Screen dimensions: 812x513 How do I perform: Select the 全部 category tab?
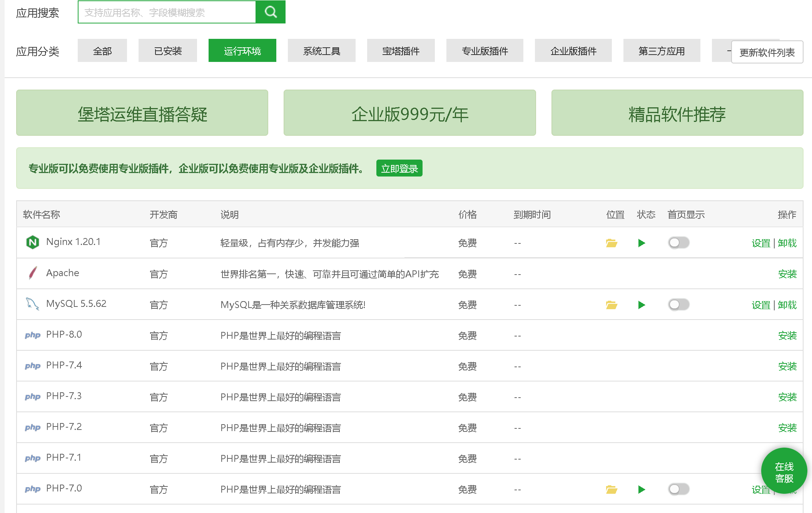point(102,50)
